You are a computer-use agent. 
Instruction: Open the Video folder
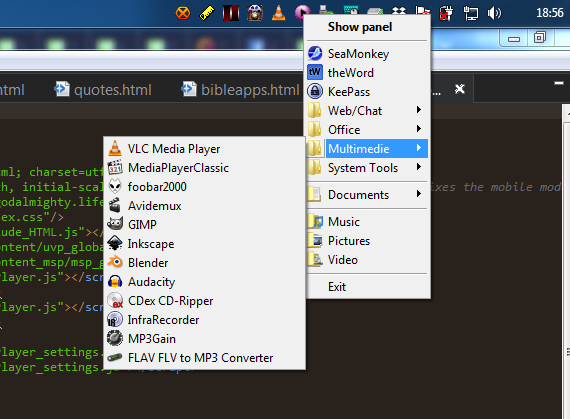367,260
